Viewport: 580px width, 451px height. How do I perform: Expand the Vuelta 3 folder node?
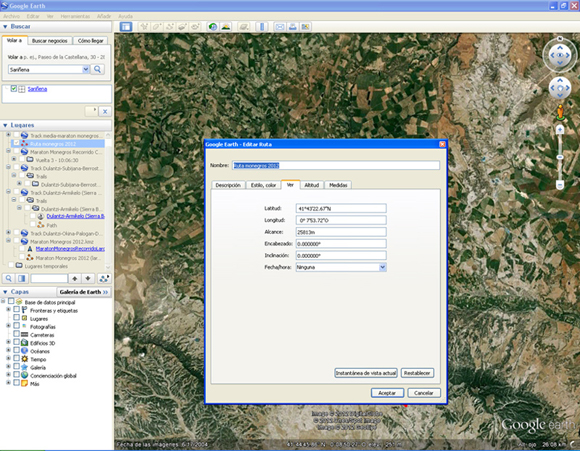14,159
